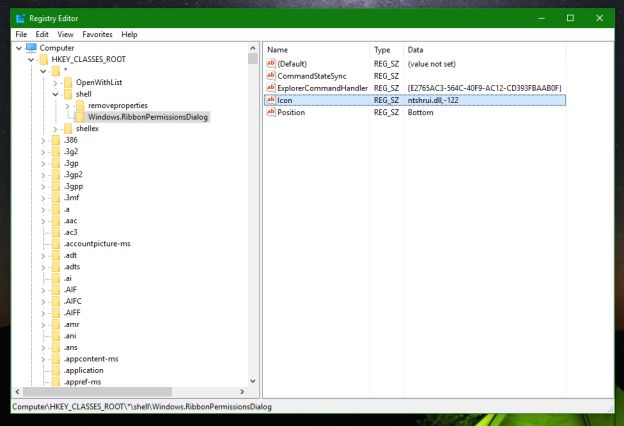Open the Edit menu
Viewport: 624px width, 426px height.
[42, 34]
